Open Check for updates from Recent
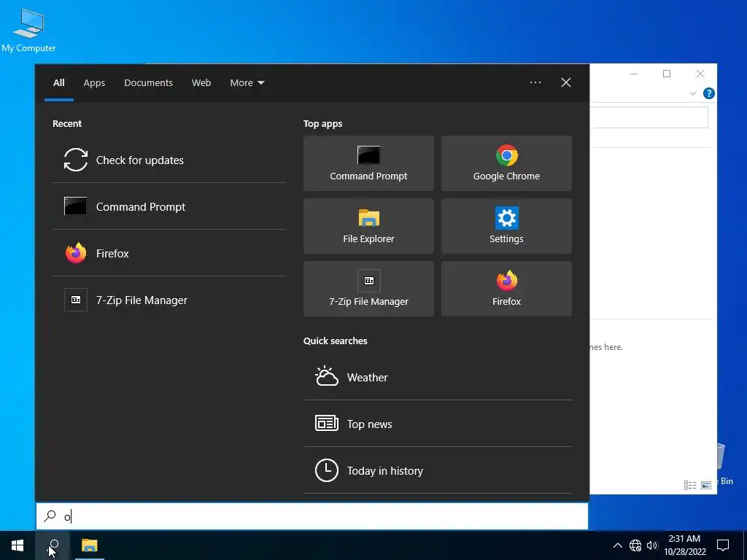 pos(169,160)
